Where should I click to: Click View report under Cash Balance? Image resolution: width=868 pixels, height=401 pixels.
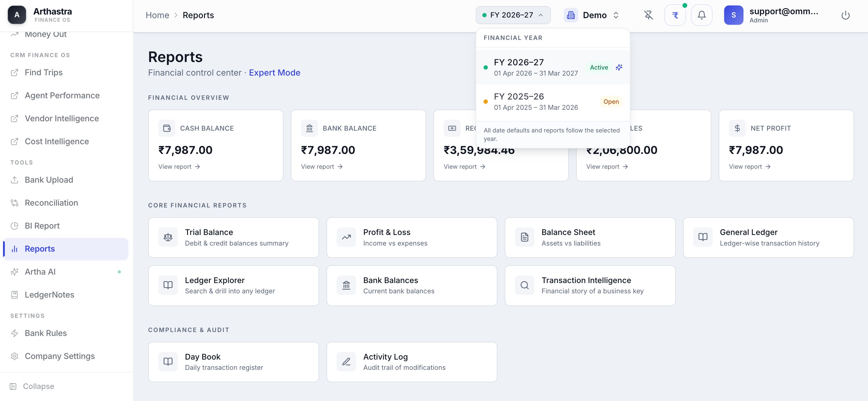coord(179,167)
